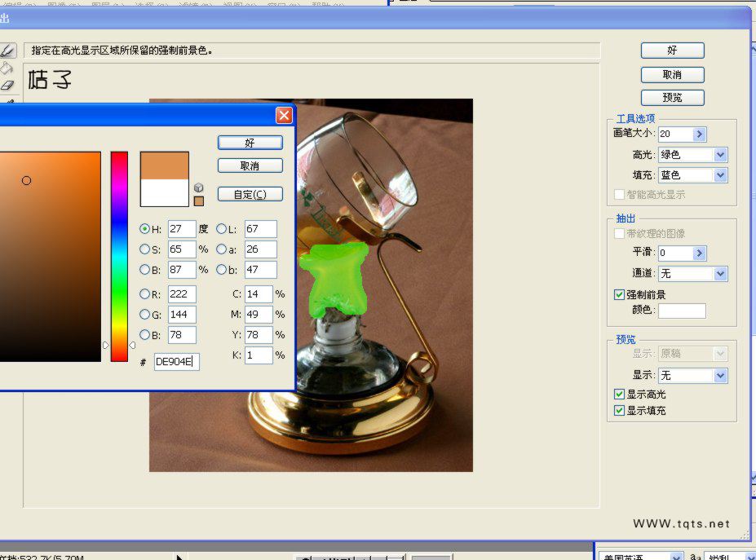
Task: Open the 高光 dropdown showing 绿色
Action: point(693,155)
